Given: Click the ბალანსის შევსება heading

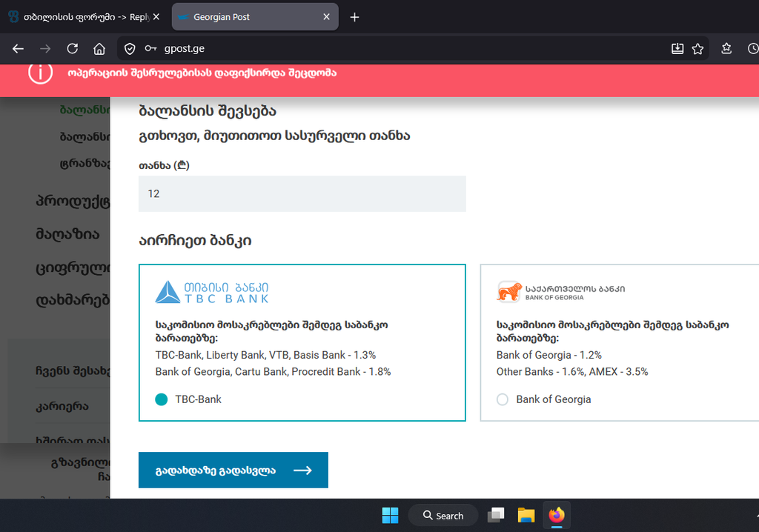Looking at the screenshot, I should coord(208,111).
